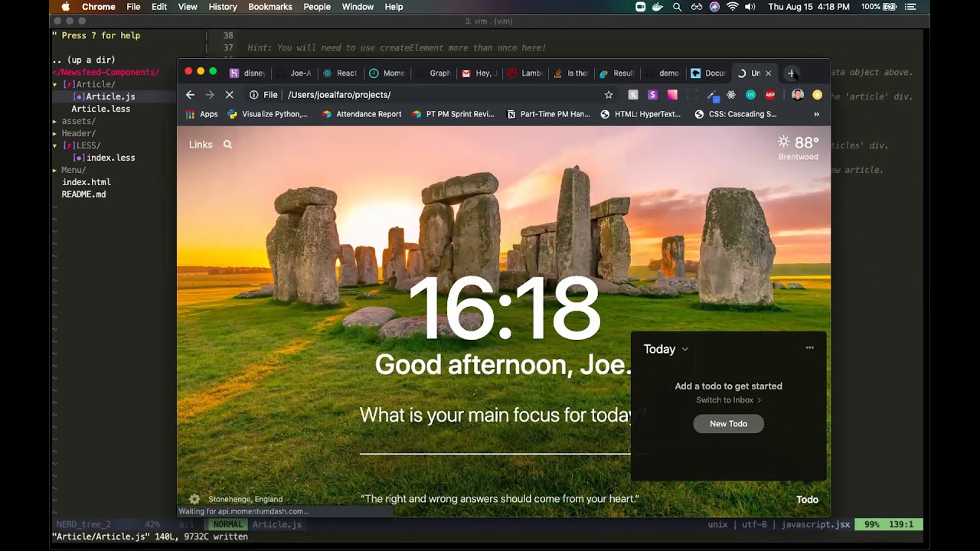
Task: Open PT PM Sprint Review bookmark
Action: 452,114
